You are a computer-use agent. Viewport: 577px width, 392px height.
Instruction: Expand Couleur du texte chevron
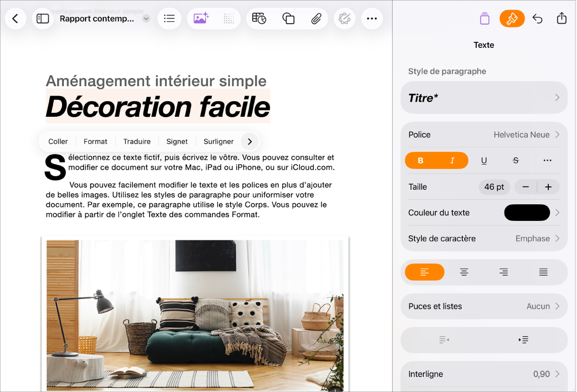point(557,212)
